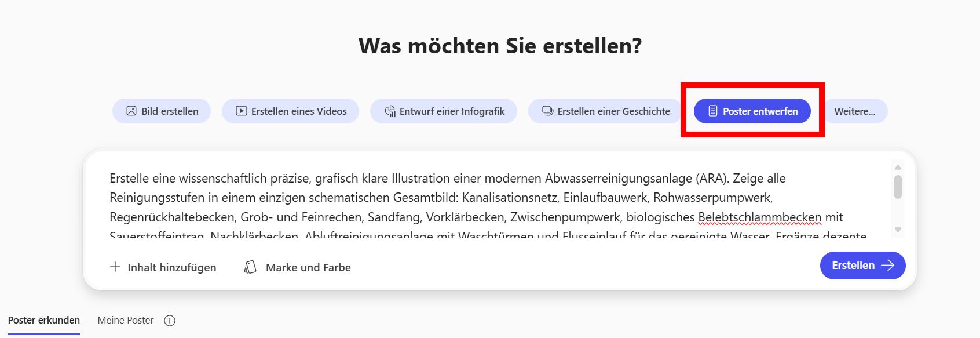The image size is (980, 338).
Task: Open the info icon beside Meine Poster
Action: tap(170, 321)
